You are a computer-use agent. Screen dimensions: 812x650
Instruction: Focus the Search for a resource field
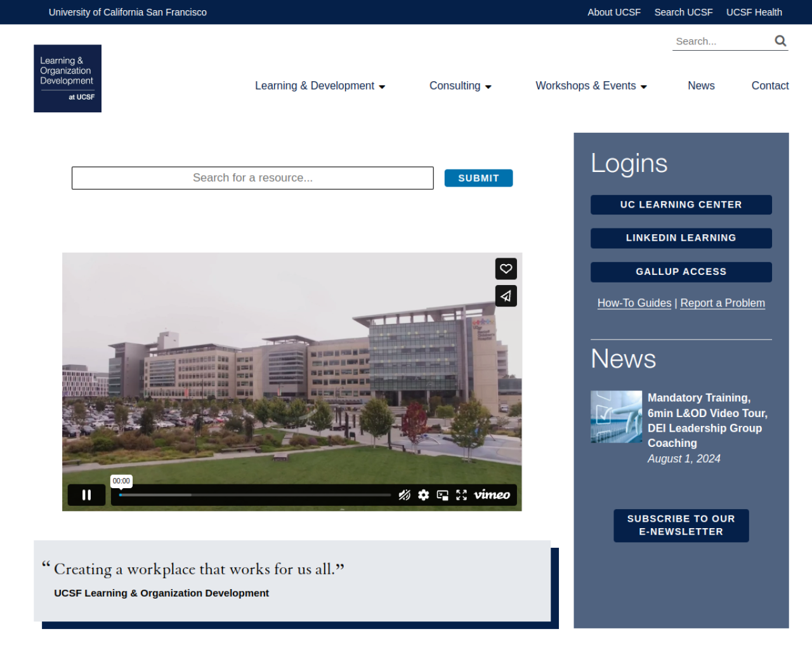pyautogui.click(x=252, y=178)
